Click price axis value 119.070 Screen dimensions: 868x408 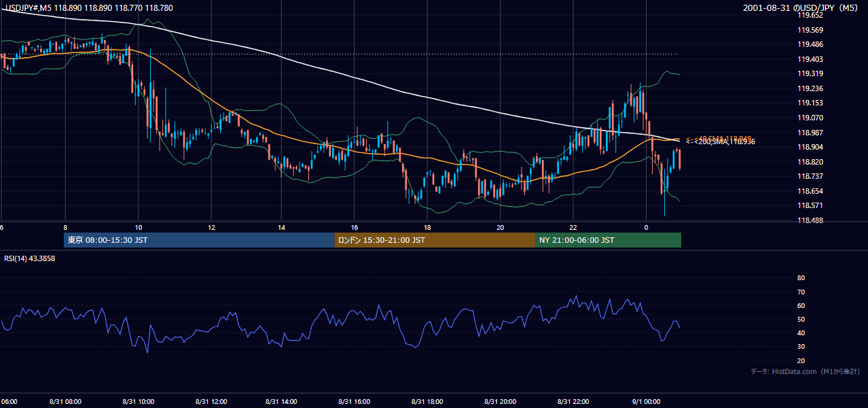point(811,118)
